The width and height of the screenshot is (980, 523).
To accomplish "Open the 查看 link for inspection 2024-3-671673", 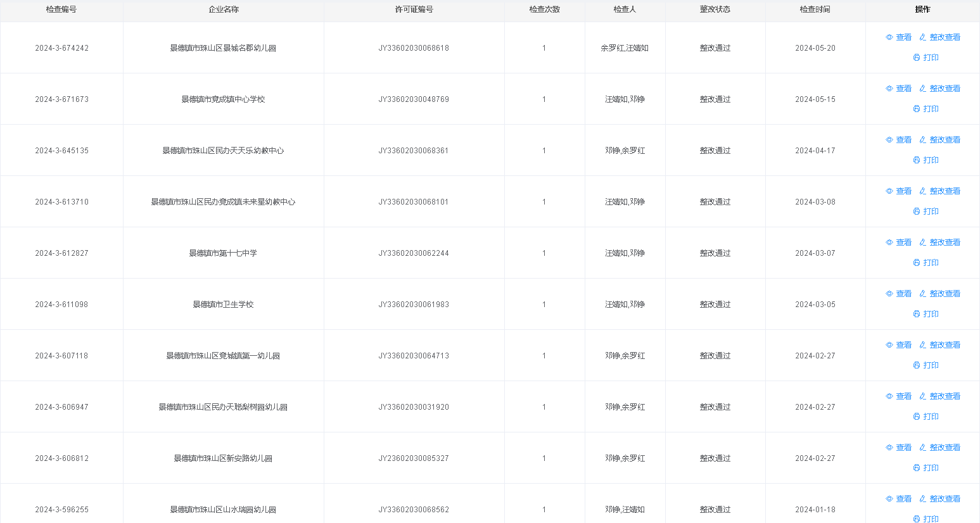I will coord(903,89).
